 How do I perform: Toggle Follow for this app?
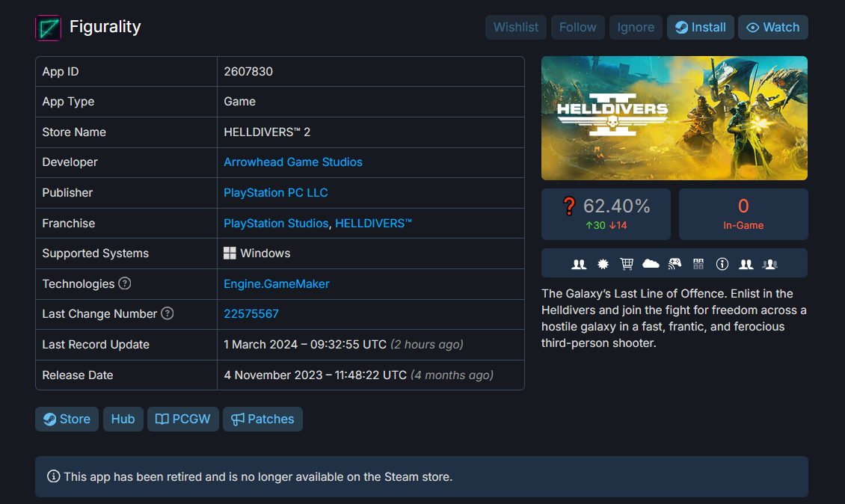[x=578, y=27]
